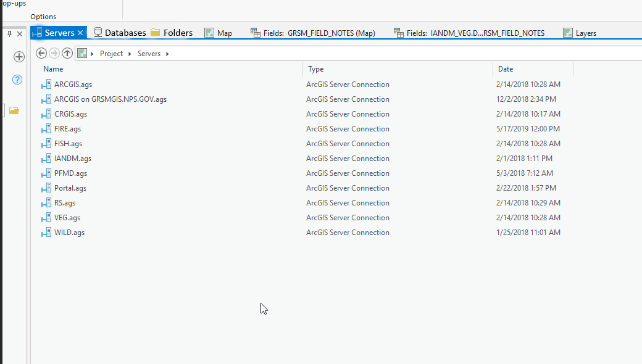The width and height of the screenshot is (642, 364).
Task: Click the server icon for FISH.ags
Action: click(46, 144)
